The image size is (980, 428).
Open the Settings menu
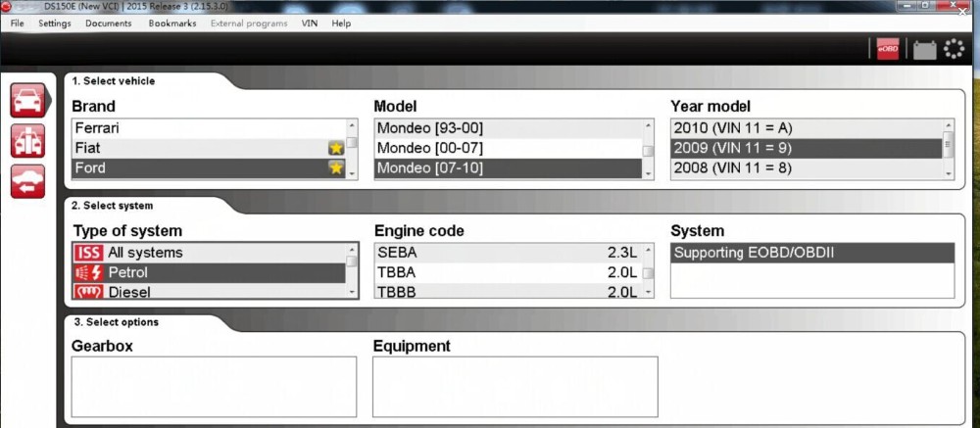pyautogui.click(x=55, y=23)
